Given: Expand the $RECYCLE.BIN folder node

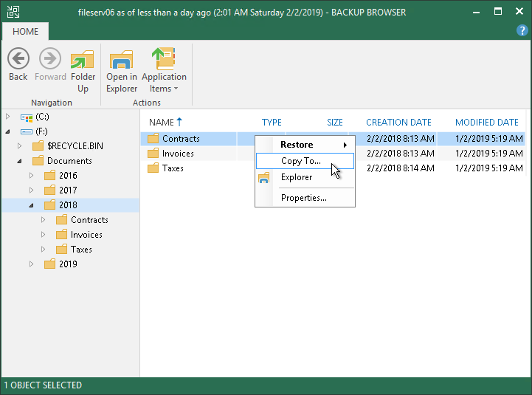Looking at the screenshot, I should click(19, 146).
